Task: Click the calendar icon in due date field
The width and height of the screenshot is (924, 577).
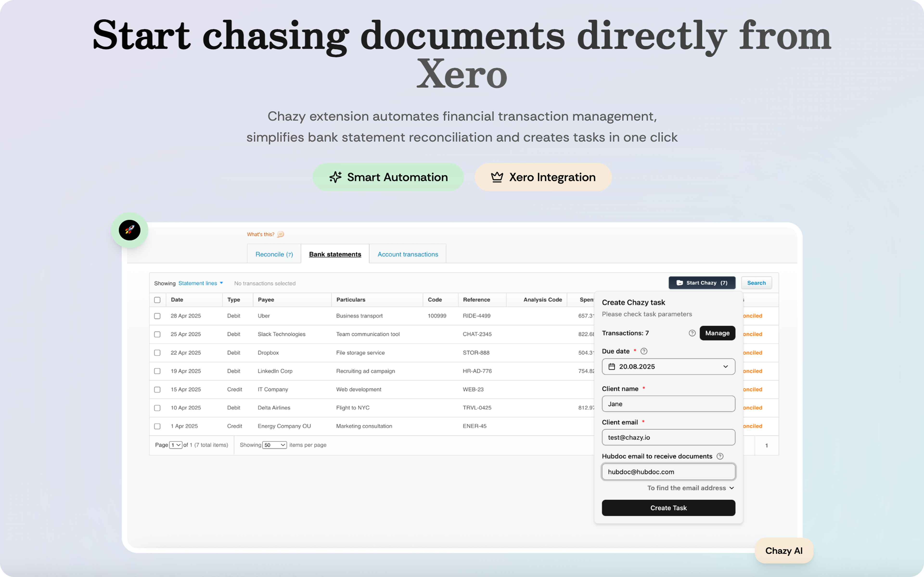Action: pyautogui.click(x=612, y=366)
